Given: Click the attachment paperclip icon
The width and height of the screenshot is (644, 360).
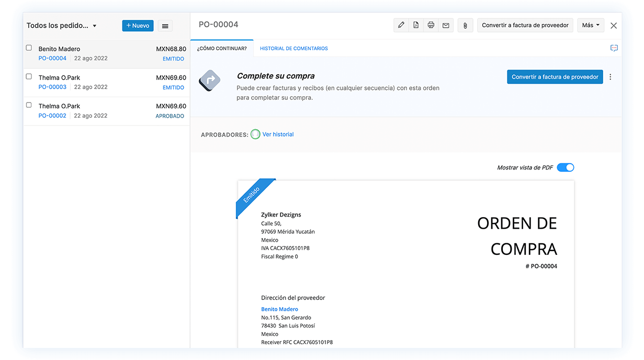Looking at the screenshot, I should [465, 25].
